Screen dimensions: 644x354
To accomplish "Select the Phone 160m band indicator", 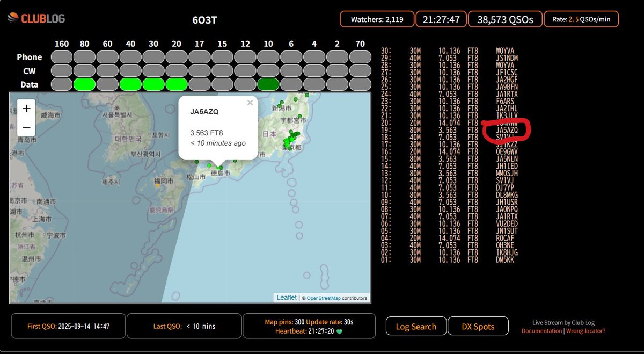I will pyautogui.click(x=62, y=57).
